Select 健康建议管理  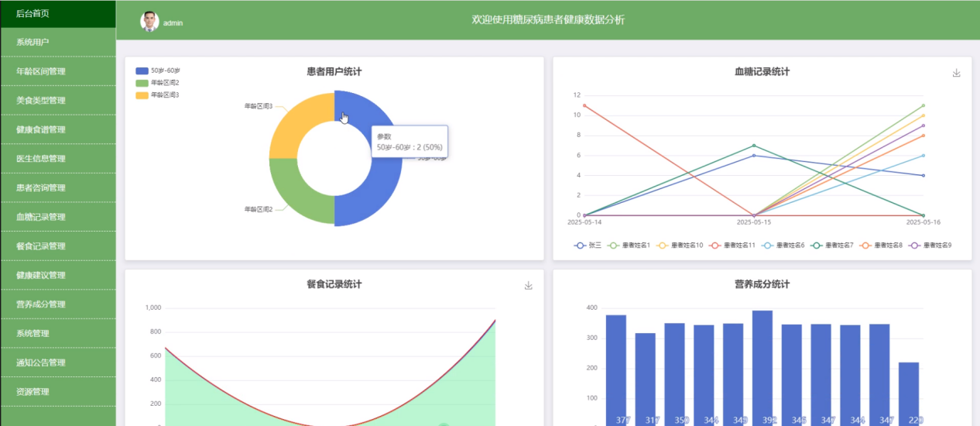[x=58, y=275]
